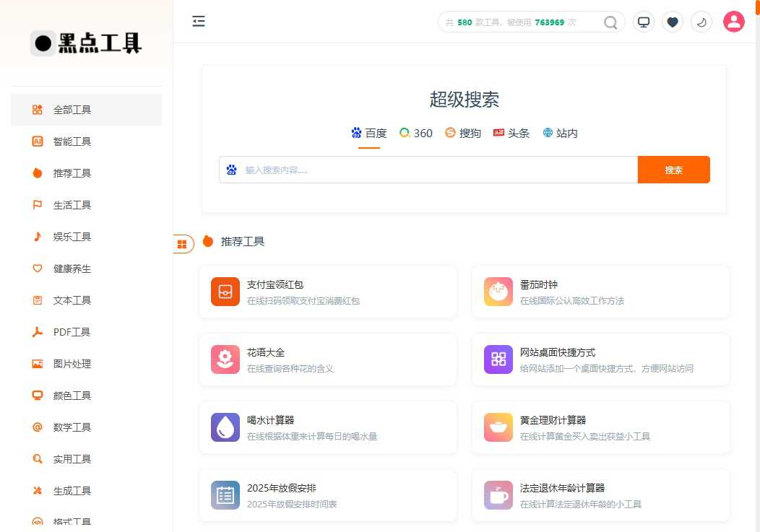This screenshot has height=532, width=760.
Task: Click the 喝水计算器 water drop icon
Action: 225,427
